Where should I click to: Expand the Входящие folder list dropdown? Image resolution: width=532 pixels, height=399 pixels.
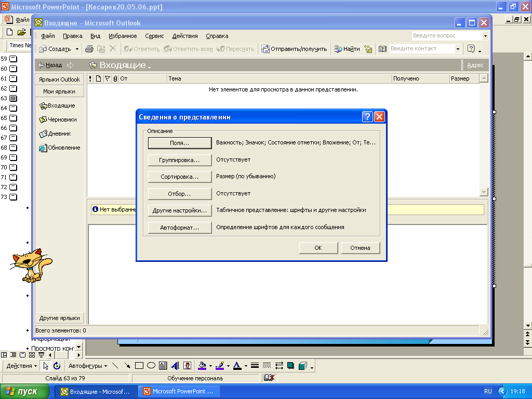coord(149,67)
